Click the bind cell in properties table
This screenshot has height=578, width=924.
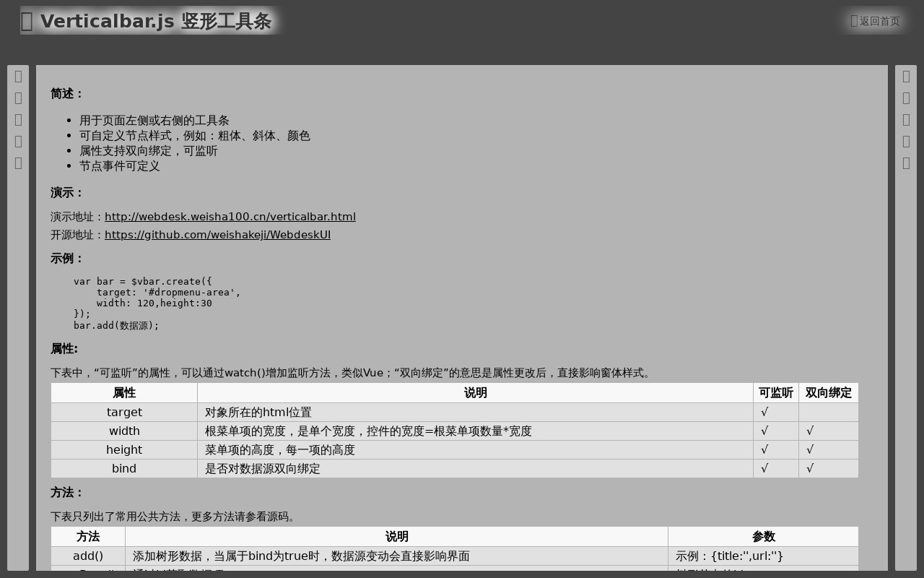pyautogui.click(x=124, y=469)
